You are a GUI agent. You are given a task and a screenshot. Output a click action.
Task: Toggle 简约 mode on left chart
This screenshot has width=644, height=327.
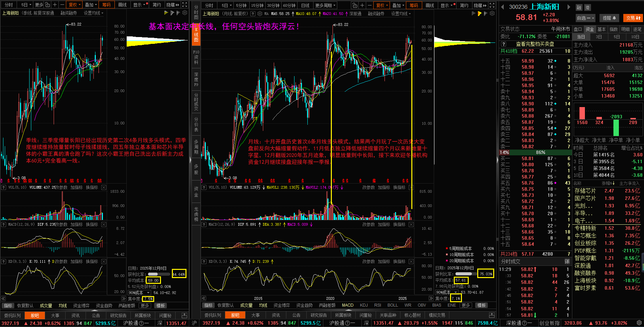tap(157, 5)
